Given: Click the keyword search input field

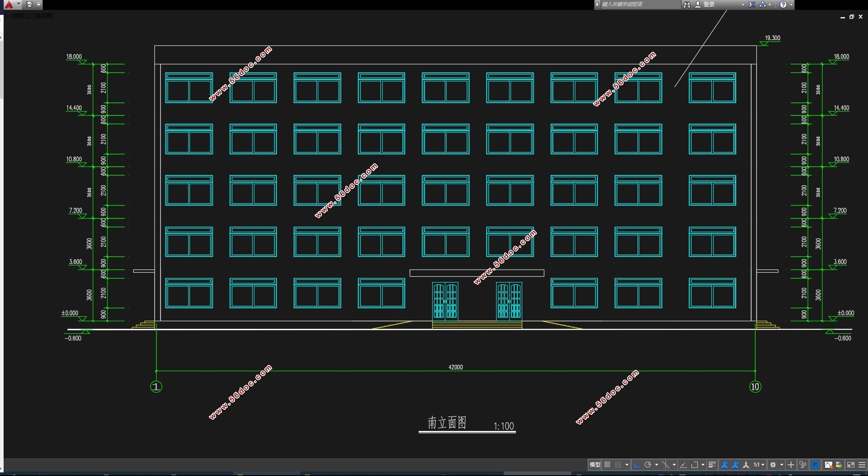Looking at the screenshot, I should click(639, 4).
